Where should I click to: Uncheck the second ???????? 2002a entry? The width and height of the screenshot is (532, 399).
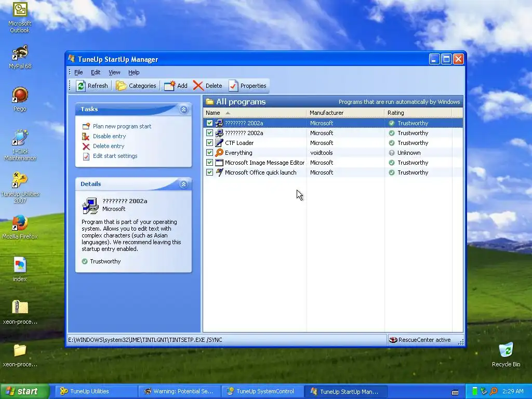tap(210, 133)
